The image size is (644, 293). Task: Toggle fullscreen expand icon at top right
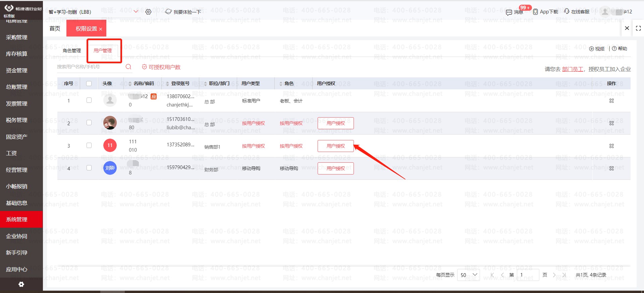tap(638, 28)
